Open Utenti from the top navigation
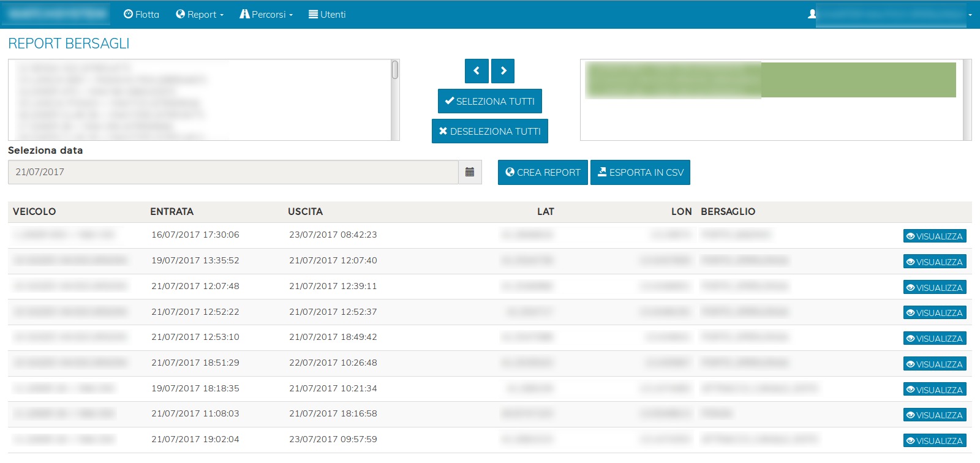This screenshot has height=463, width=980. tap(327, 14)
